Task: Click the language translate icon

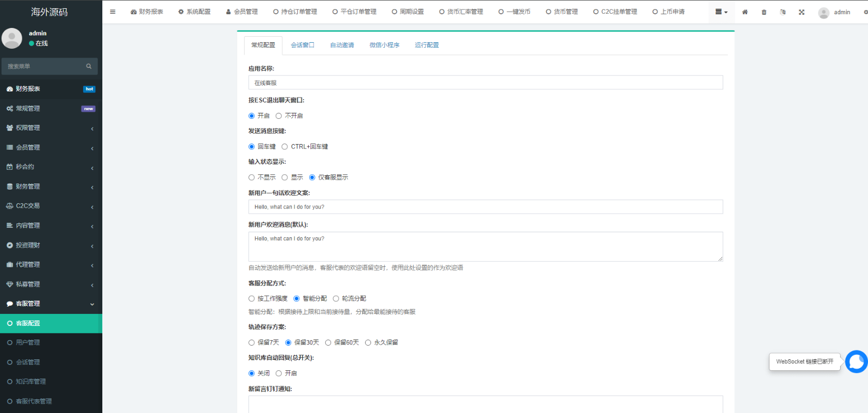Action: pos(783,12)
